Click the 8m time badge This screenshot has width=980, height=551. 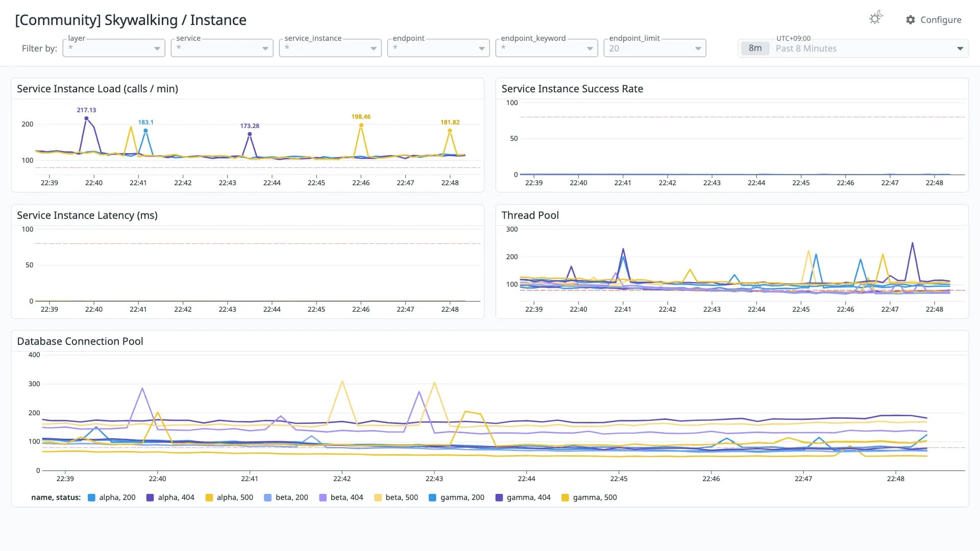point(755,48)
